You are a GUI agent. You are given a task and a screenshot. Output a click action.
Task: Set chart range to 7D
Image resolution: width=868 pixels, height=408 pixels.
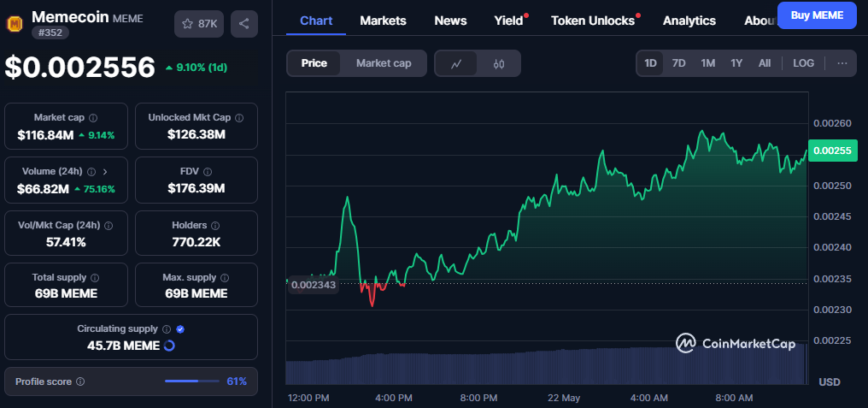pos(678,63)
